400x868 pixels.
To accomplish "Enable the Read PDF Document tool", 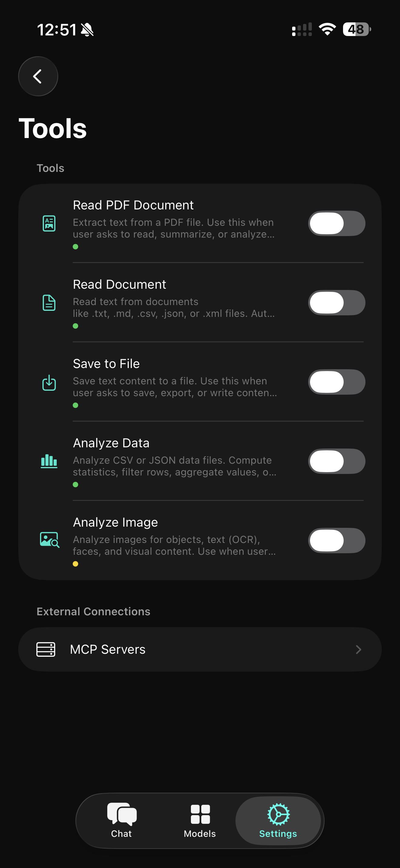I will [x=336, y=223].
